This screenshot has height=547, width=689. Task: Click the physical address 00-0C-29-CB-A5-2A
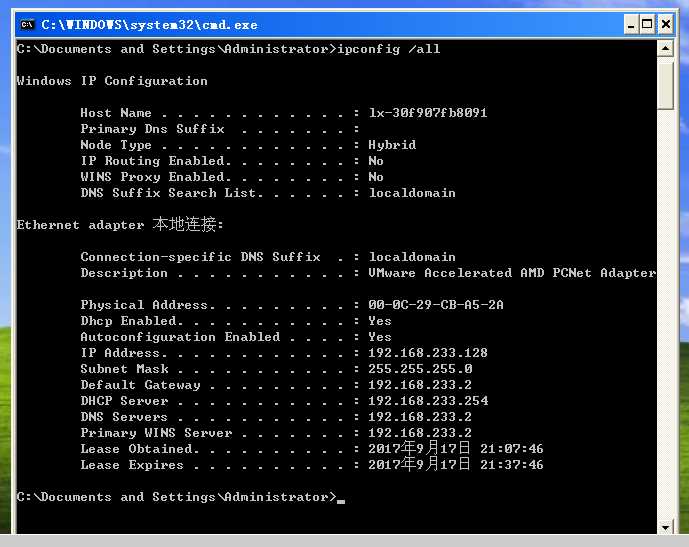[x=436, y=305]
